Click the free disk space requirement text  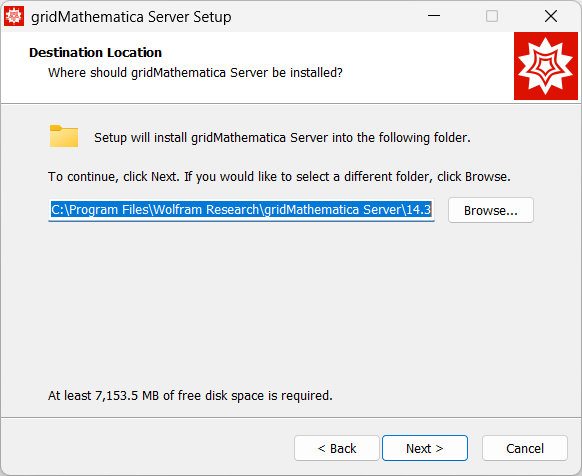[190, 396]
